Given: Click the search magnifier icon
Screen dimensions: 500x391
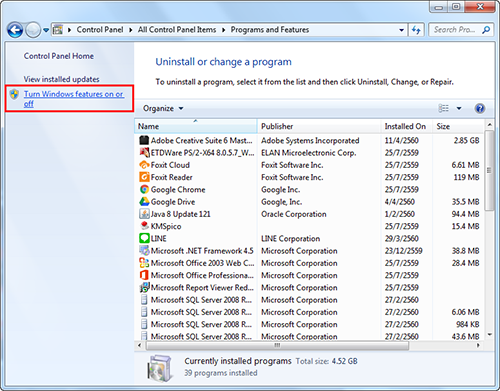Looking at the screenshot, I should click(x=486, y=30).
